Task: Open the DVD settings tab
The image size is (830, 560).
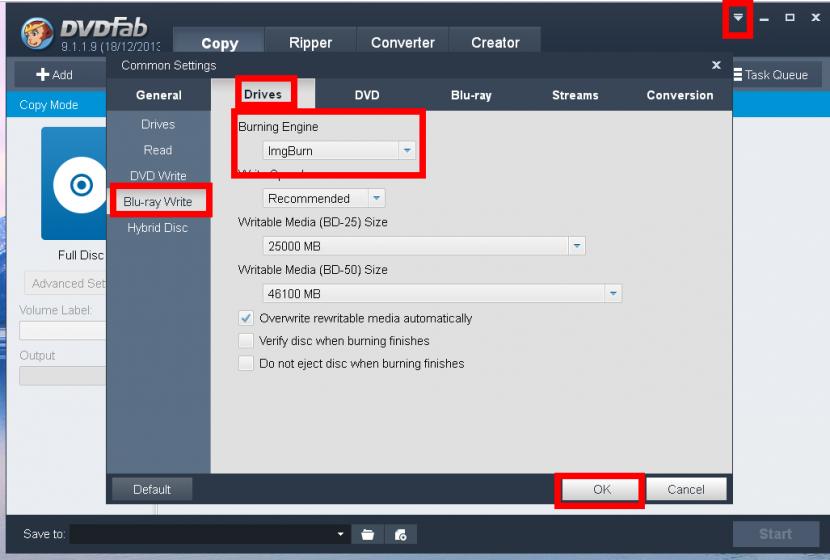Action: click(x=367, y=95)
